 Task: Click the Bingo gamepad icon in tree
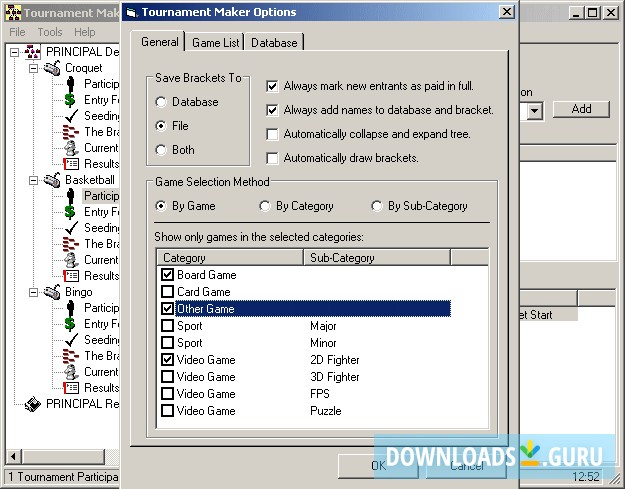(x=52, y=292)
